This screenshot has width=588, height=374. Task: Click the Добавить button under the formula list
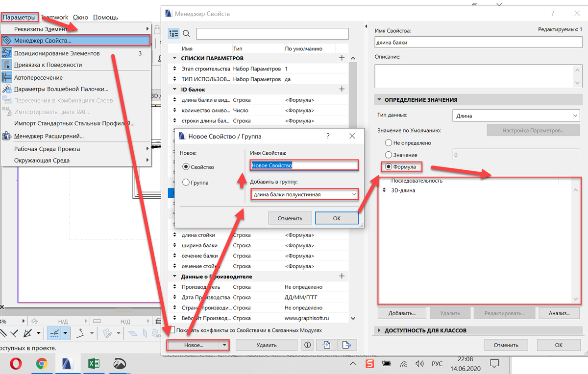coord(402,313)
